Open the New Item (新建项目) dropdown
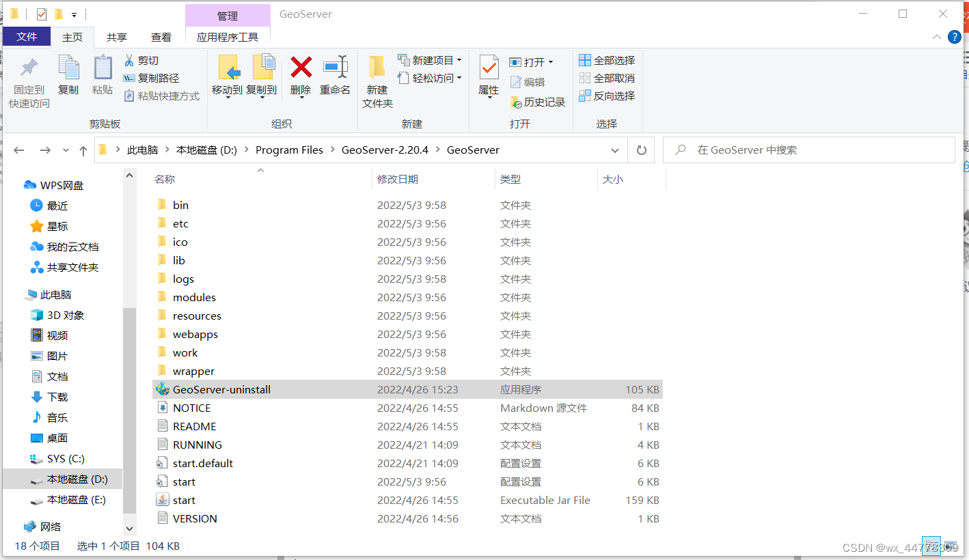This screenshot has height=560, width=969. 429,61
